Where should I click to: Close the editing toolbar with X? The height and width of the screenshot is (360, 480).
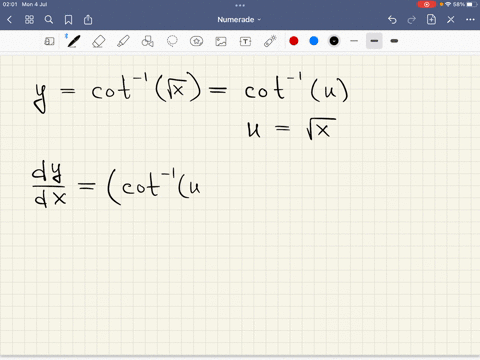[x=451, y=20]
